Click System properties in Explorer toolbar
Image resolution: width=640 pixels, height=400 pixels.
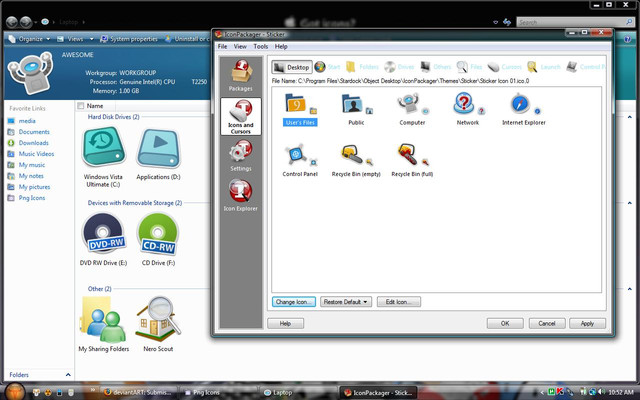click(x=129, y=39)
